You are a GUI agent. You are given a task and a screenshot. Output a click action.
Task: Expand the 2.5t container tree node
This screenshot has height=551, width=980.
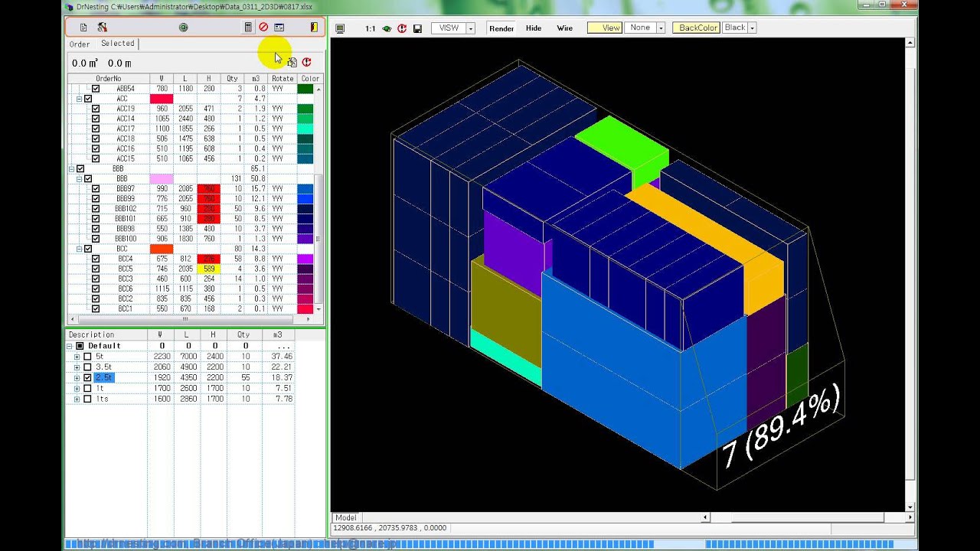point(77,378)
